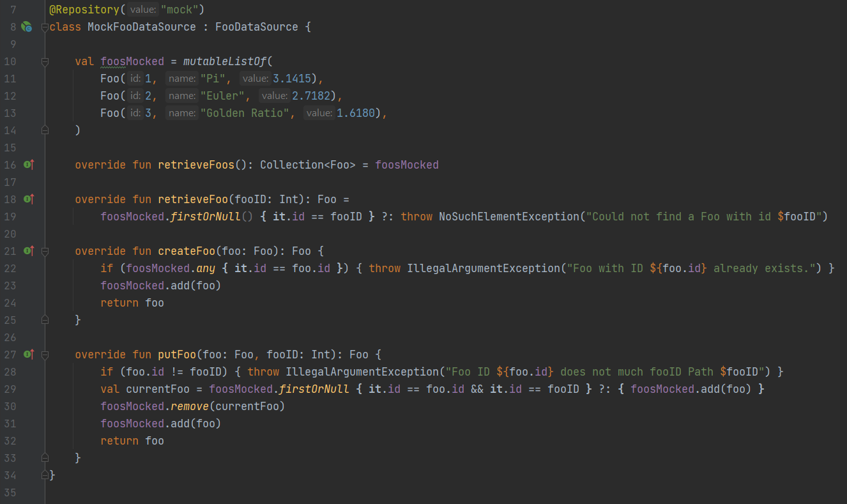Viewport: 847px width, 504px height.
Task: Click the retrieveFoo function name on line 18
Action: [x=193, y=199]
